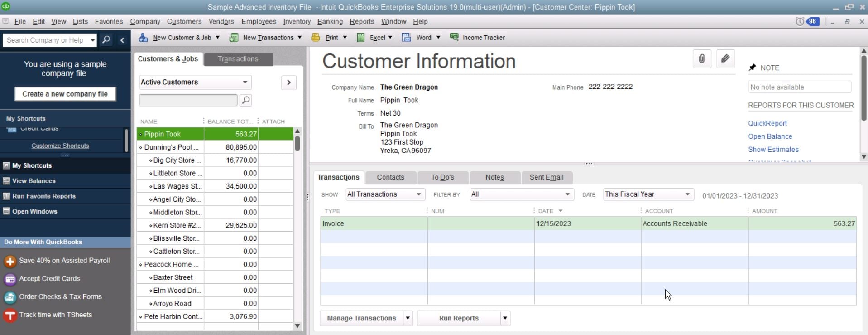
Task: Collapse the left icon bar arrow
Action: click(122, 40)
